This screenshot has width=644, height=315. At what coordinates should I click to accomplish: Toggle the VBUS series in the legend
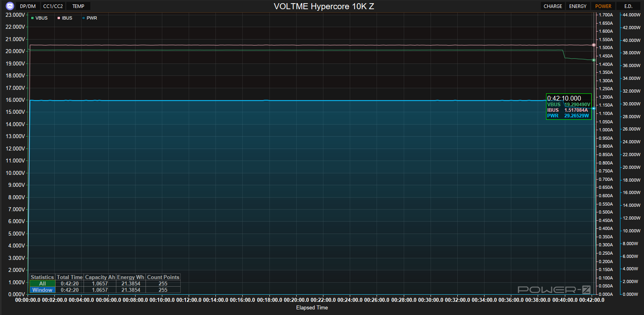(x=39, y=18)
